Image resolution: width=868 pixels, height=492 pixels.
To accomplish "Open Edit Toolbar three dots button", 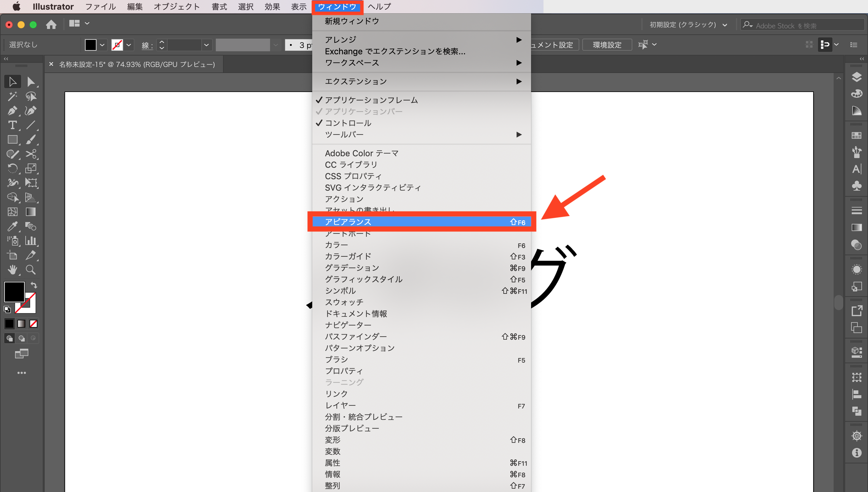I will (22, 373).
